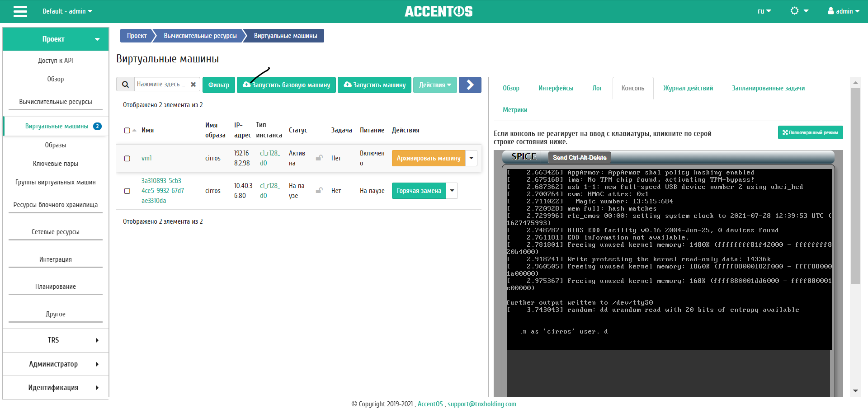Open the ru language dropdown
868x409 pixels.
[764, 11]
